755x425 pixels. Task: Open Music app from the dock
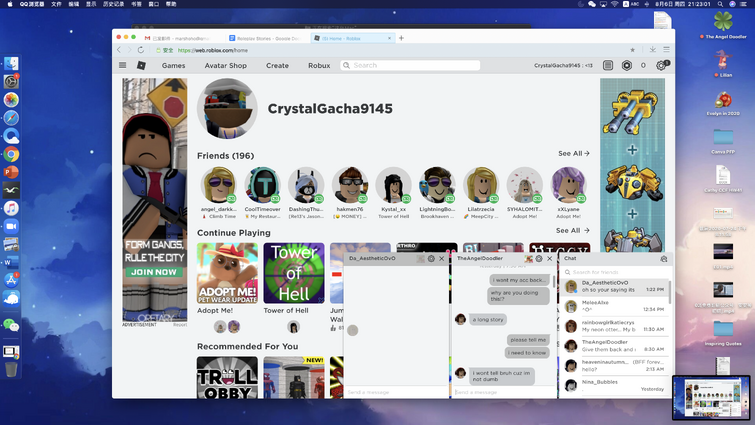(x=11, y=208)
